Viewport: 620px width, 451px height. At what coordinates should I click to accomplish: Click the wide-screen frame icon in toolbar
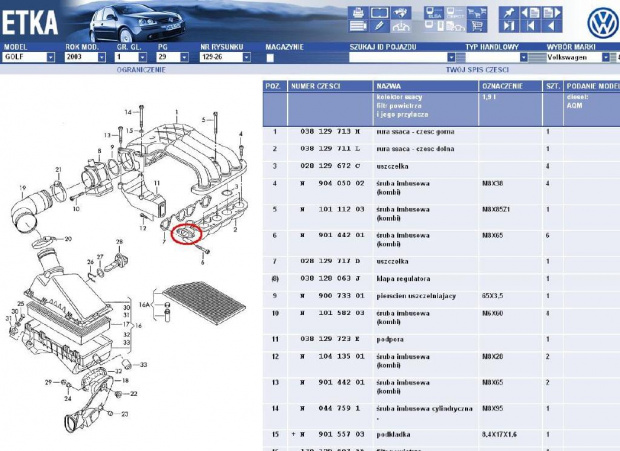[380, 13]
